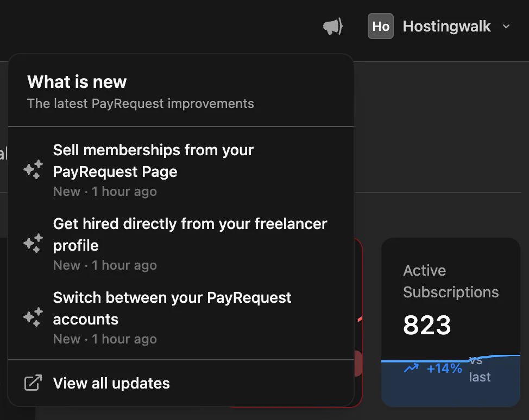Viewport: 529px width, 420px height.
Task: Open the Hostingwalk account dropdown chevron
Action: point(506,26)
